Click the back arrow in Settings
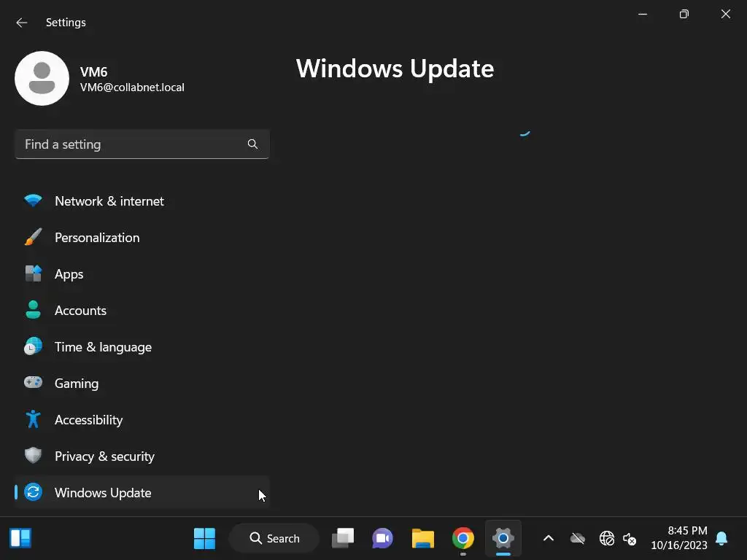747x560 pixels. pyautogui.click(x=21, y=23)
